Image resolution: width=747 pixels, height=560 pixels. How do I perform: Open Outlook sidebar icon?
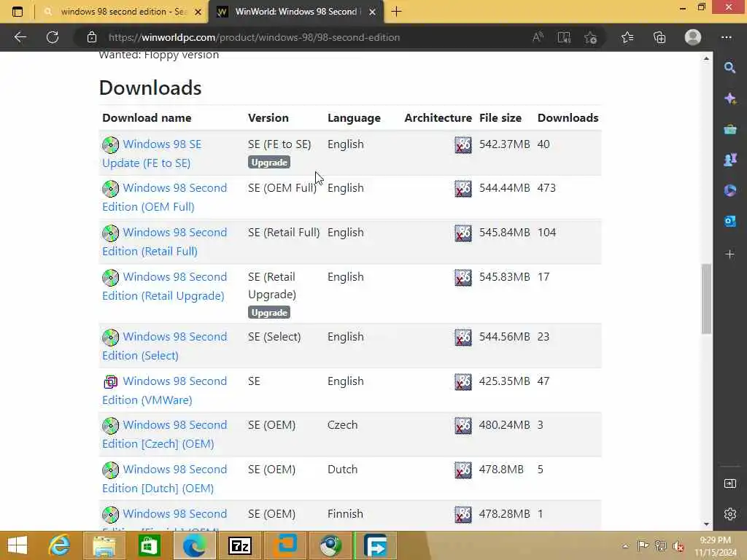click(729, 222)
